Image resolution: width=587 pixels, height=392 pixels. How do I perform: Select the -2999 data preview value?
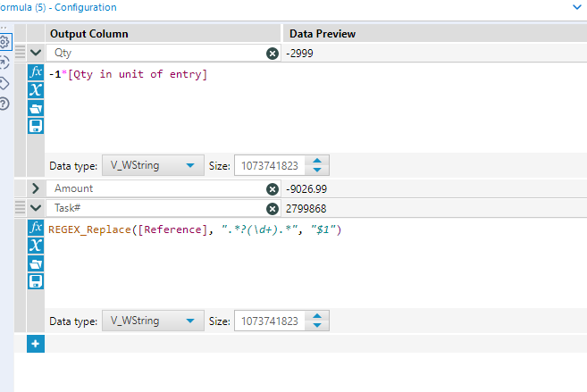(299, 53)
